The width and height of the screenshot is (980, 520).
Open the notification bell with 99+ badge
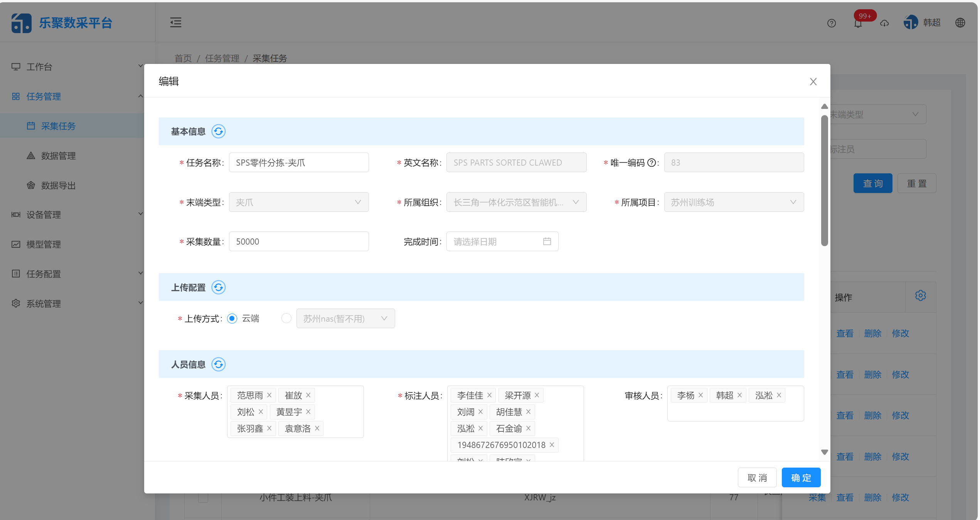(x=858, y=23)
